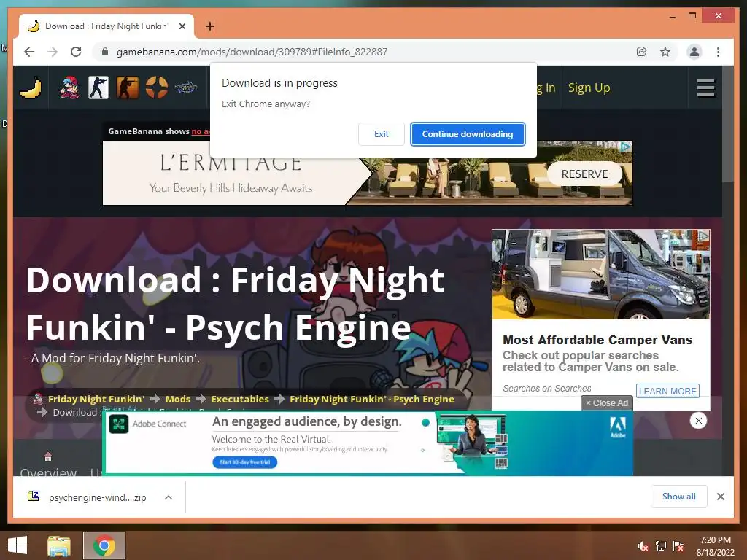The image size is (747, 560).
Task: Open the Chrome profile avatar
Action: [694, 52]
